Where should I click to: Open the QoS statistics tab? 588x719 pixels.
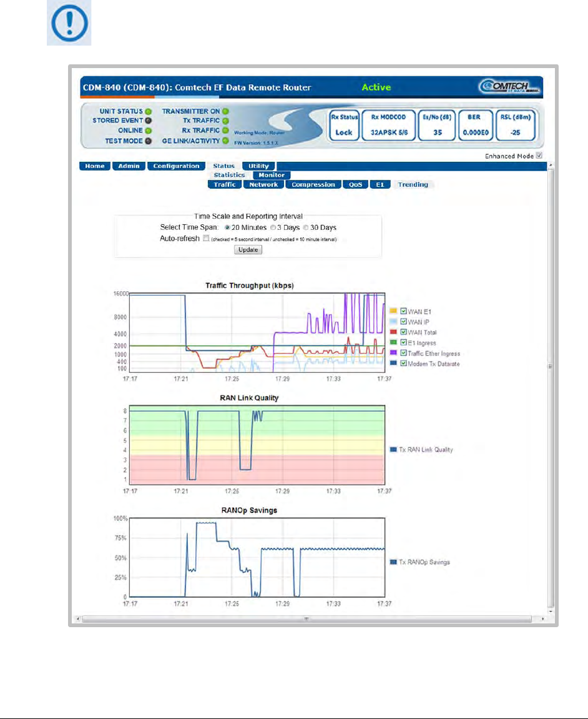pos(355,185)
